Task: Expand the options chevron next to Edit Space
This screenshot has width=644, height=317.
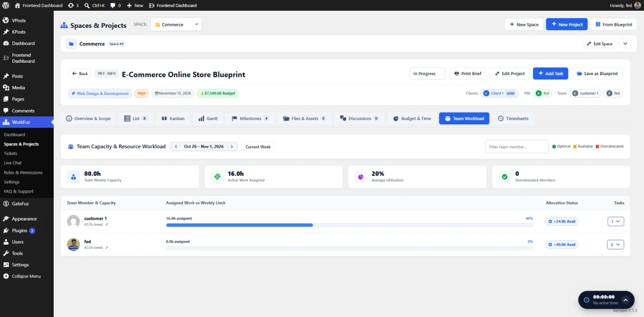Action: point(625,43)
